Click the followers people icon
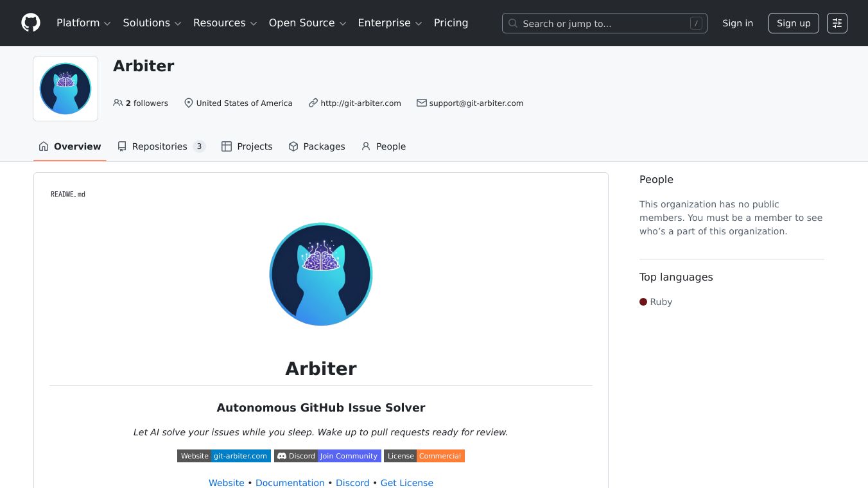 [118, 103]
